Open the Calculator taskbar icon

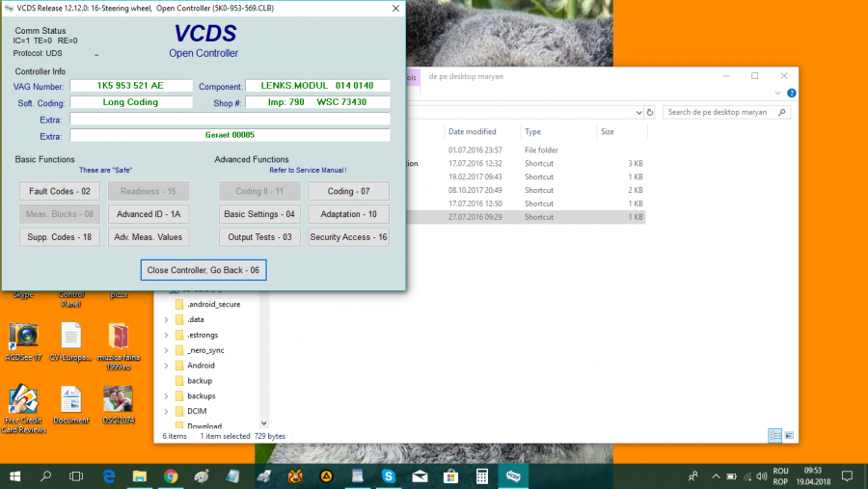click(x=481, y=476)
